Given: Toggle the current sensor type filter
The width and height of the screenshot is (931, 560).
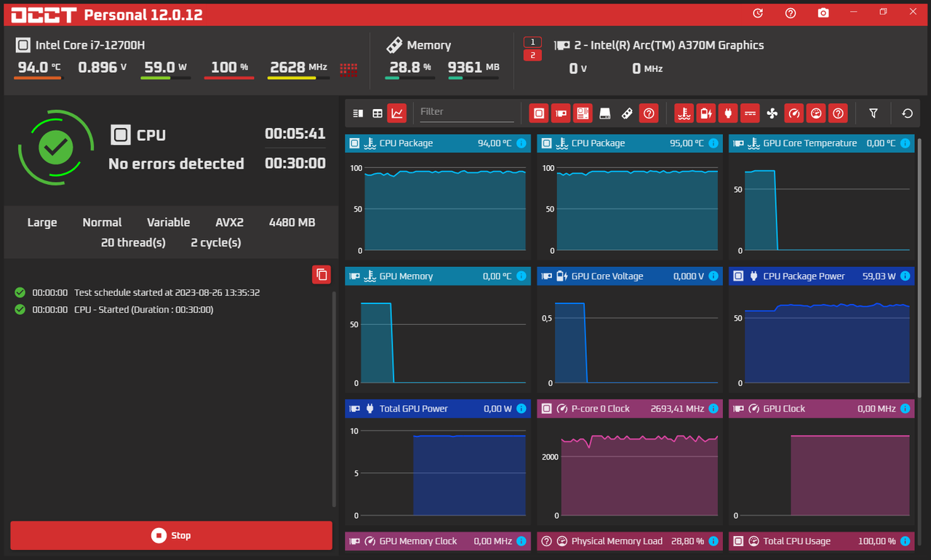Looking at the screenshot, I should 750,113.
